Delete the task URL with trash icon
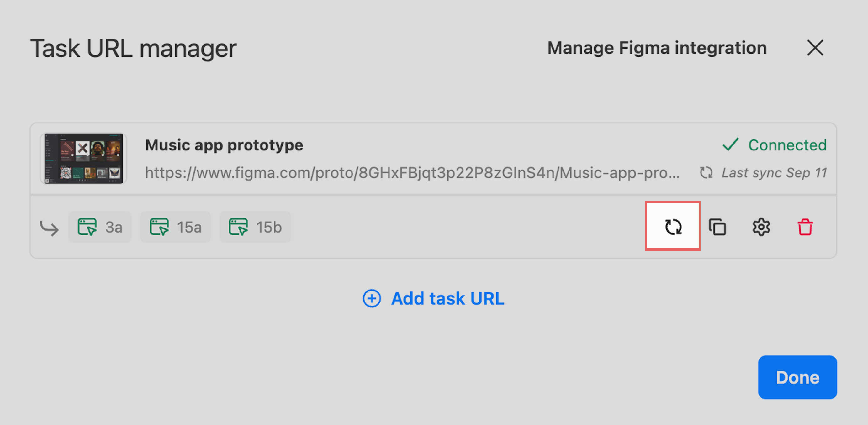Image resolution: width=868 pixels, height=425 pixels. pos(805,227)
